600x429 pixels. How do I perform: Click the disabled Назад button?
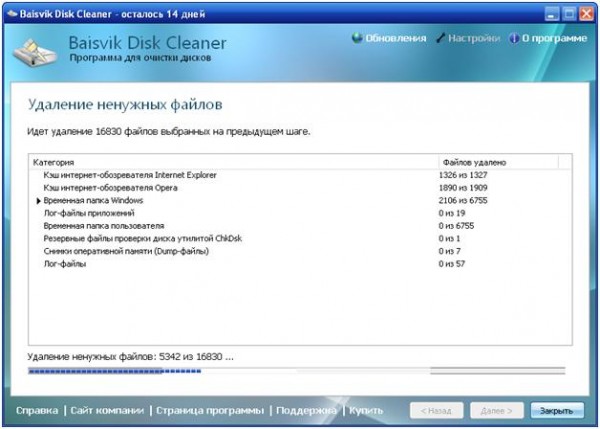pos(436,410)
